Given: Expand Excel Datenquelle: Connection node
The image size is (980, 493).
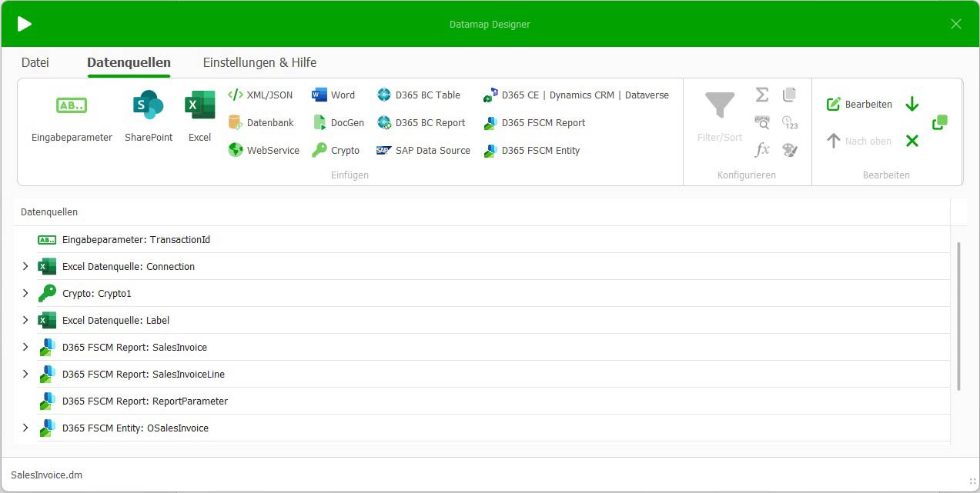Looking at the screenshot, I should [25, 267].
